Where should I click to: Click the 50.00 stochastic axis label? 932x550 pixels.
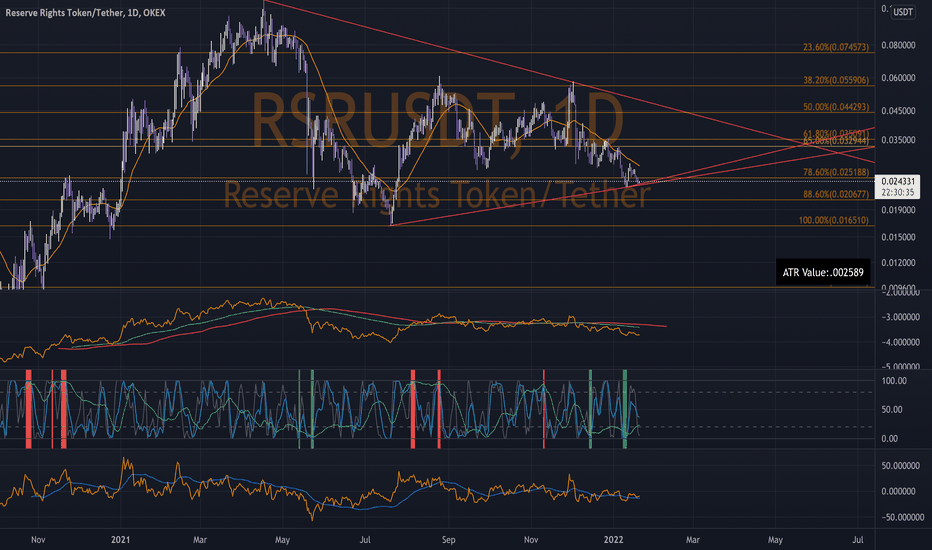pos(894,410)
